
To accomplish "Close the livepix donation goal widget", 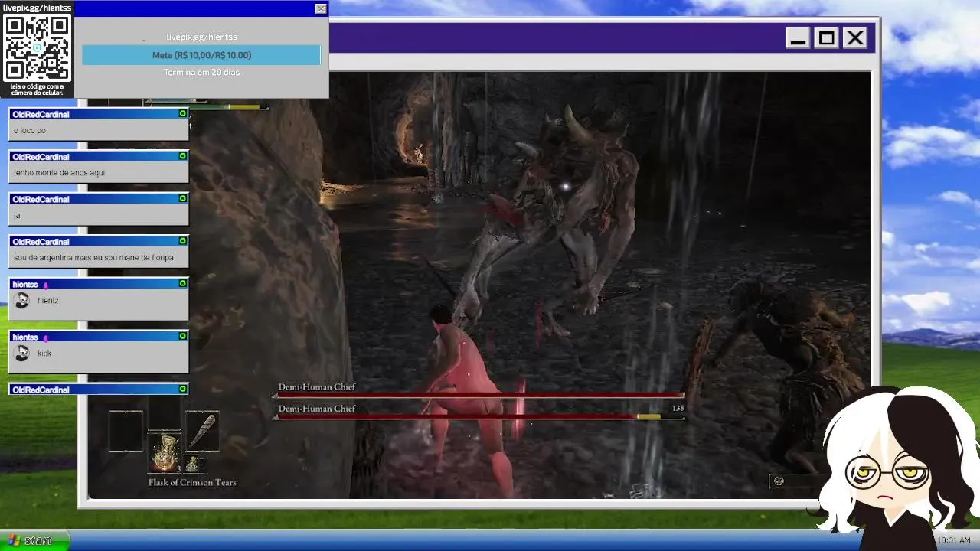I will (320, 9).
